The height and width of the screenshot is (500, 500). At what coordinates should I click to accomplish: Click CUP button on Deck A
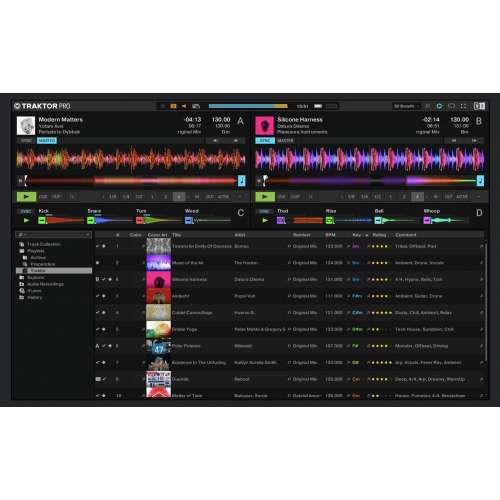(x=56, y=197)
